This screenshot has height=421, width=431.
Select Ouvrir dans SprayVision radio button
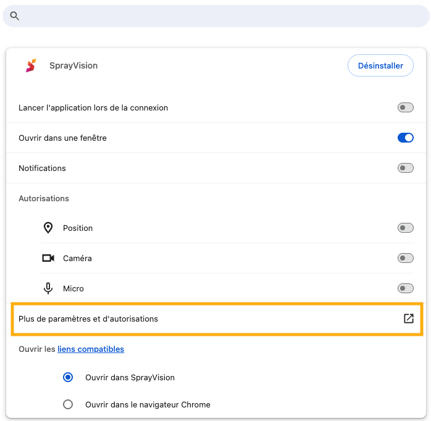[x=68, y=377]
